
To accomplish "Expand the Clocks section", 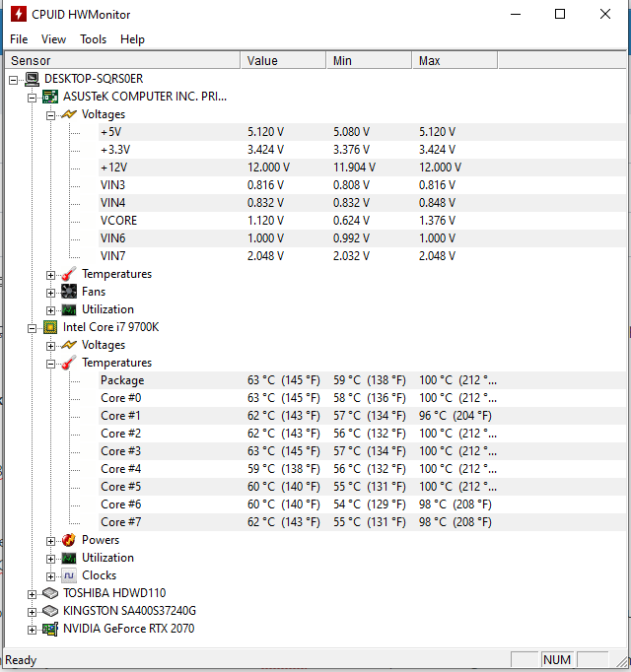I will (50, 576).
